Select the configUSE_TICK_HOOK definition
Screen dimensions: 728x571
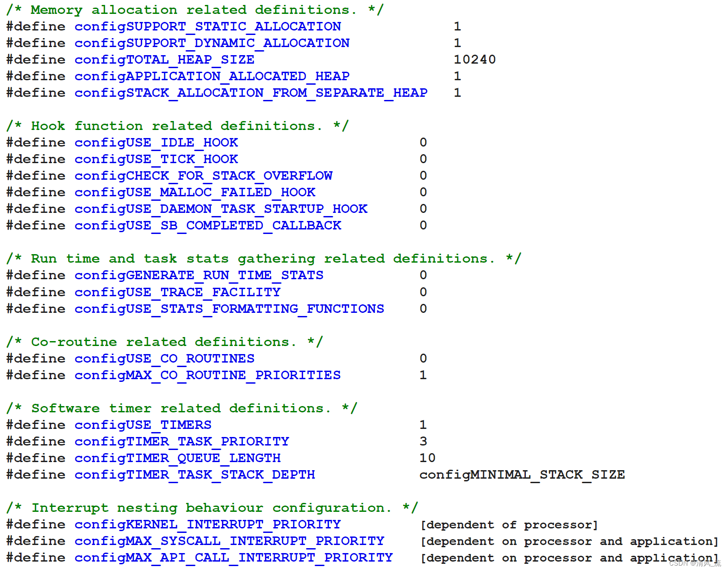[x=156, y=159]
